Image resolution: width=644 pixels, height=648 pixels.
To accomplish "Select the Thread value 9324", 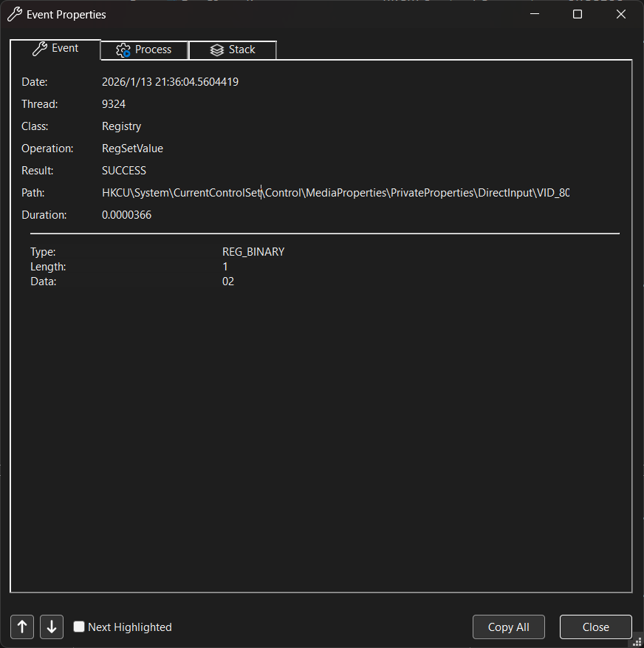I will click(114, 104).
